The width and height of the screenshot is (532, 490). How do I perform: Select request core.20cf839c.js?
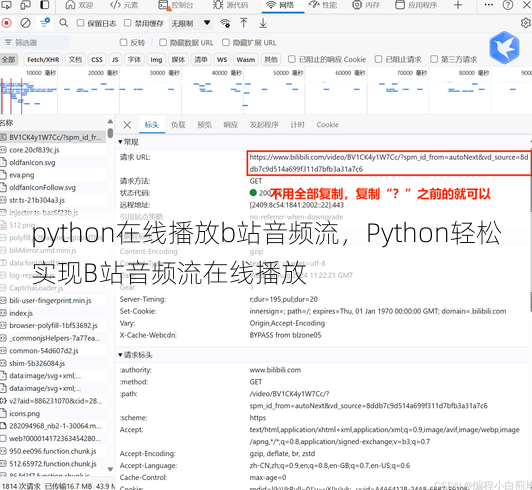53,150
